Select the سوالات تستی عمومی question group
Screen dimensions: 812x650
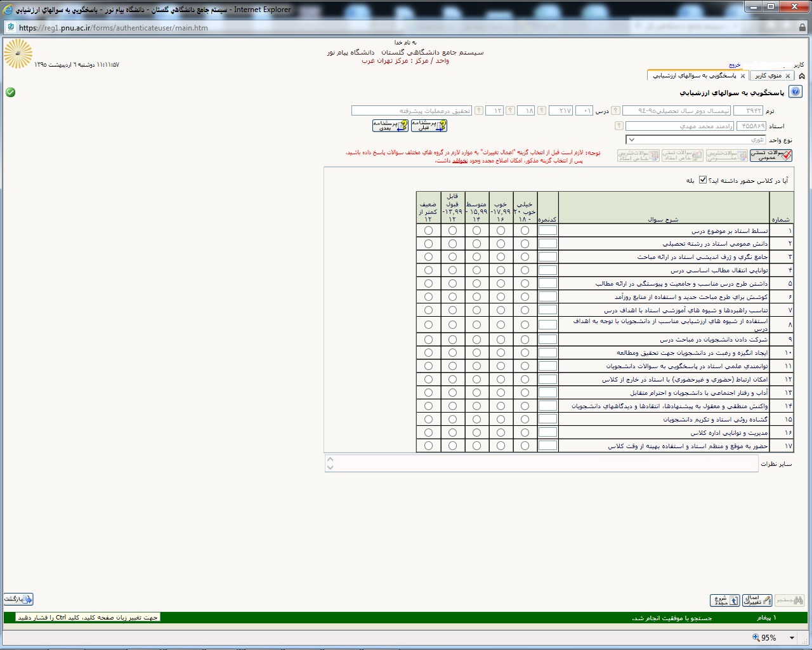771,156
